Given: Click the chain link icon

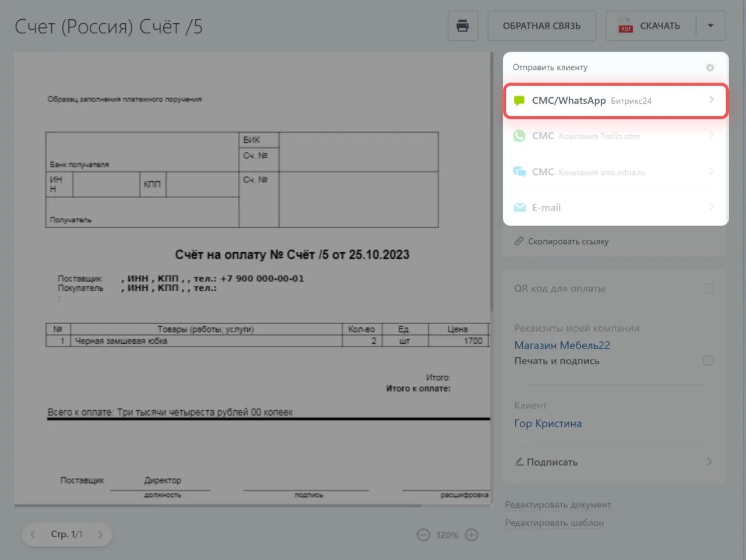Looking at the screenshot, I should (519, 241).
